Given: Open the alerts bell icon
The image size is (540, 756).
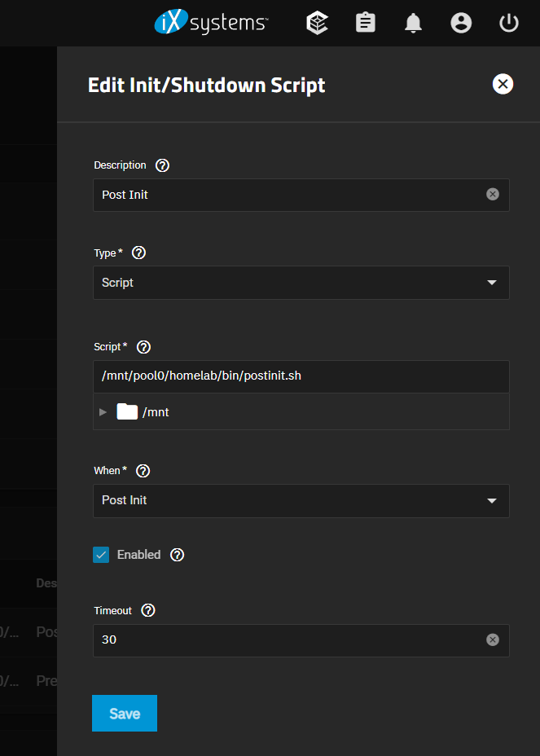Looking at the screenshot, I should pyautogui.click(x=413, y=24).
